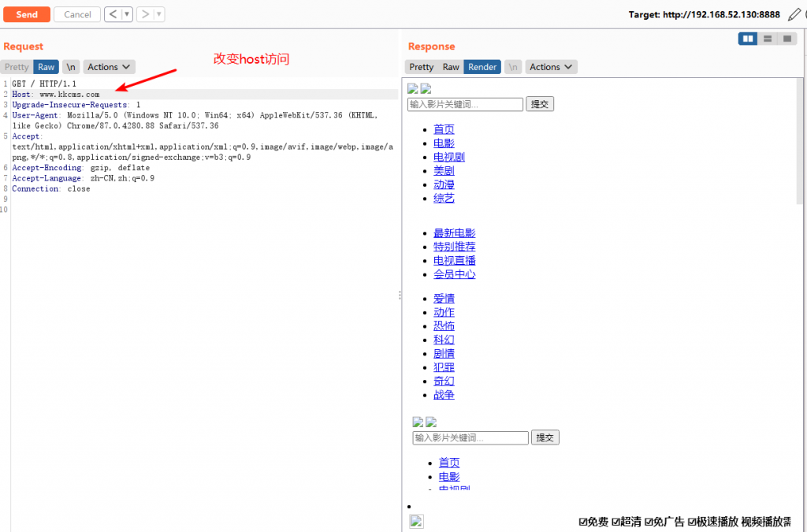Click the Cancel button
The image size is (807, 532).
click(x=77, y=14)
